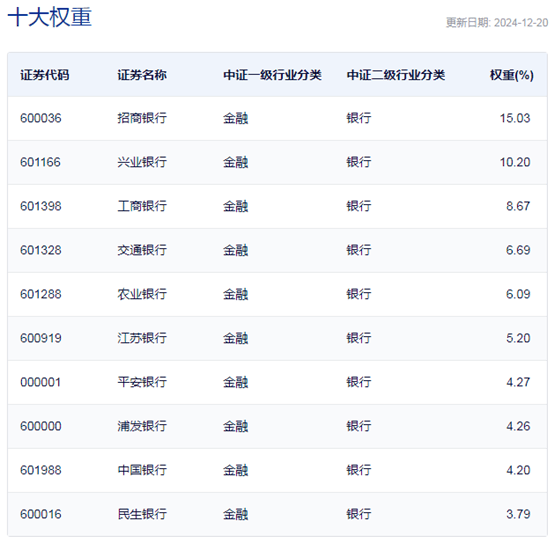The height and width of the screenshot is (543, 554).
Task: Click the 证券名称 column header
Action: (x=142, y=75)
